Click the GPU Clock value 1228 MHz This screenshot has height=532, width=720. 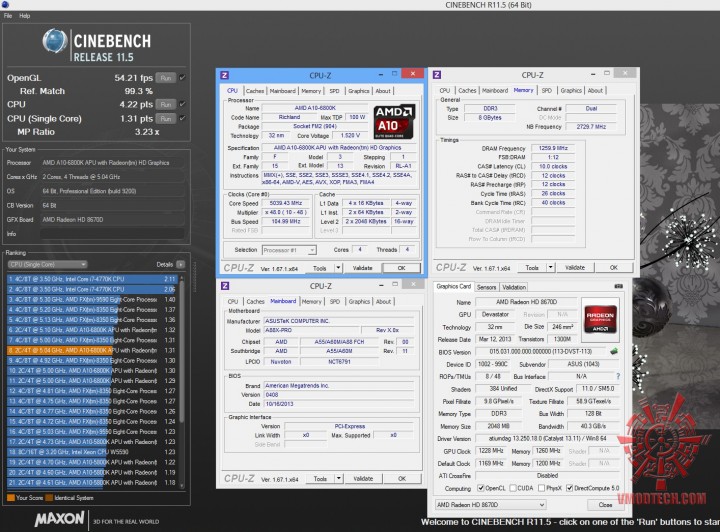pos(491,451)
